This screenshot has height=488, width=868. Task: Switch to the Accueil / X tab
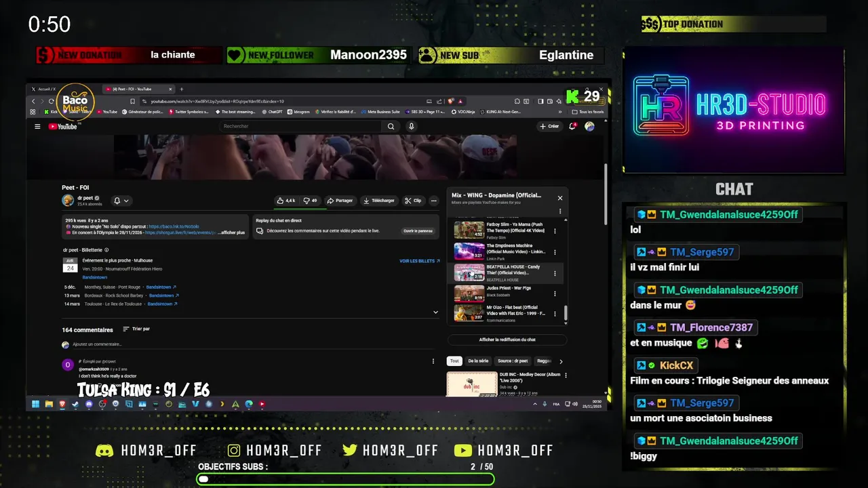47,89
